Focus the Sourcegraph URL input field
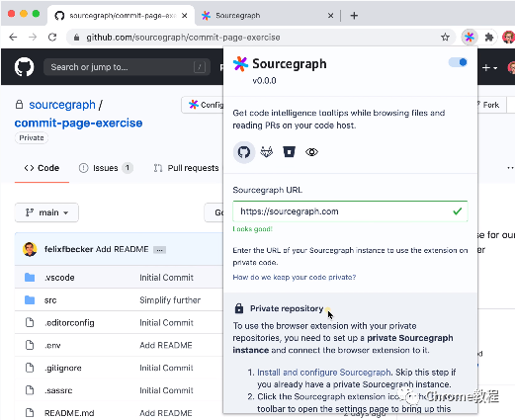Image resolution: width=515 pixels, height=420 pixels. (x=350, y=211)
